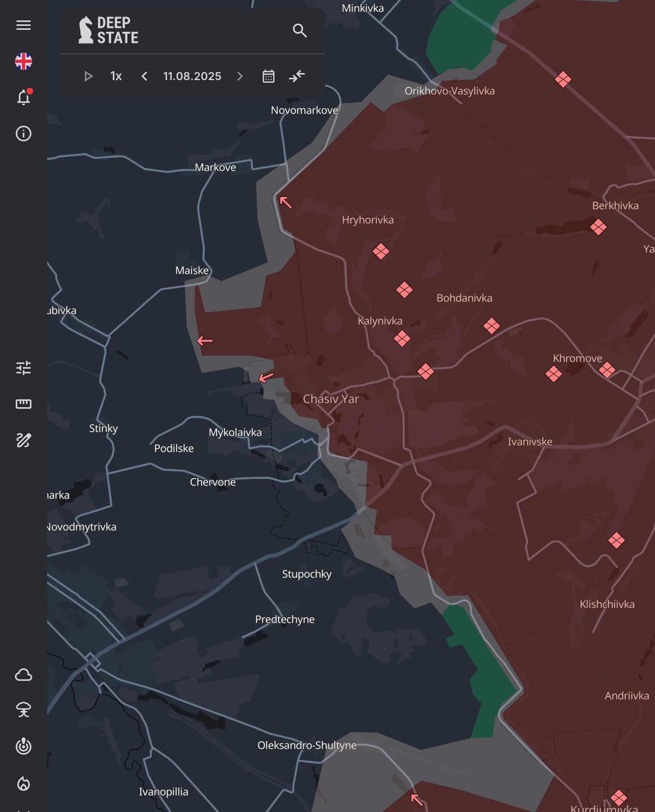Go to previous date

(x=145, y=76)
